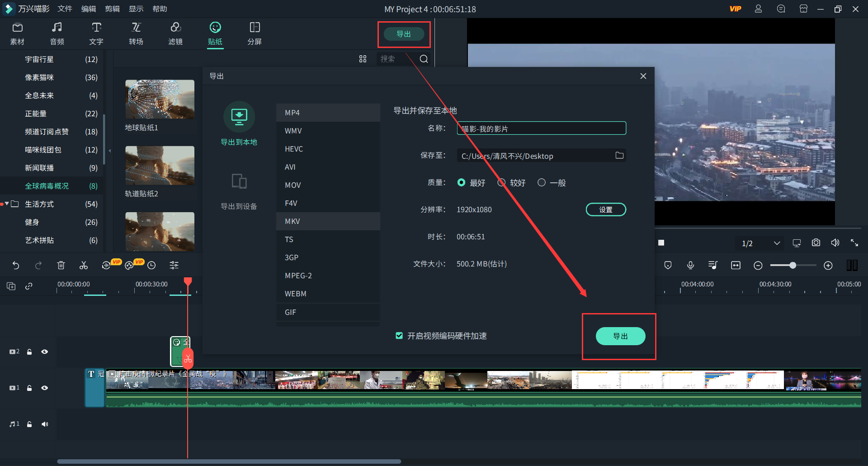
Task: Click the preview volume speaker icon
Action: 835,243
